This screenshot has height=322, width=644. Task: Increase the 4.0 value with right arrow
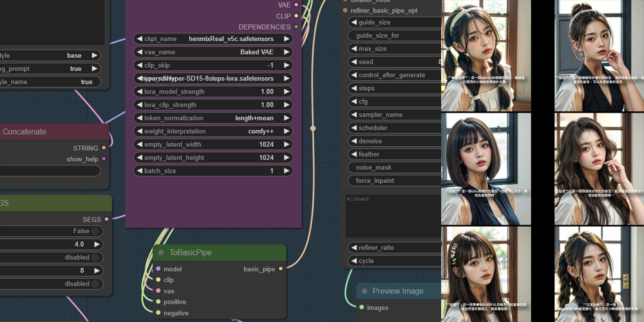coord(97,244)
